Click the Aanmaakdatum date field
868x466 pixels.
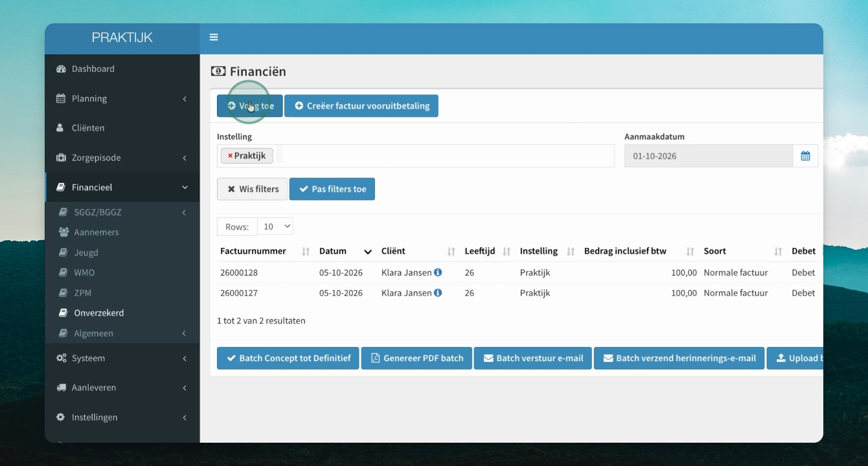(x=709, y=156)
